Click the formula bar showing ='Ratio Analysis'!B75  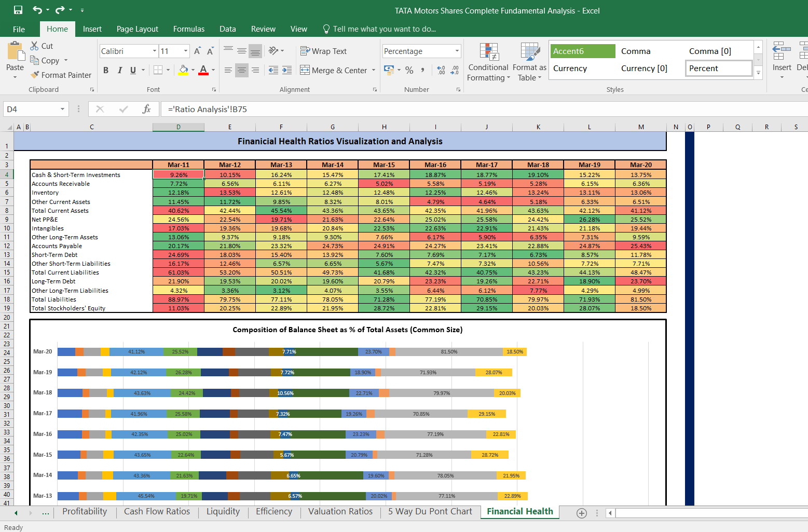[484, 109]
